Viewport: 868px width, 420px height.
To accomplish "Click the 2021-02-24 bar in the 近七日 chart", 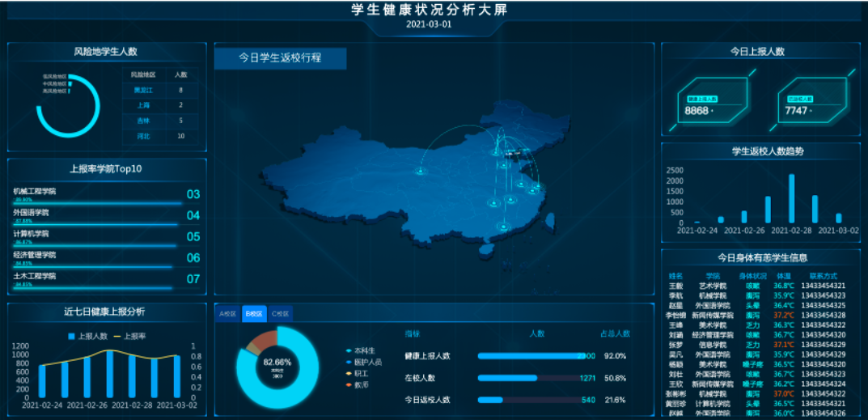I will tap(42, 381).
